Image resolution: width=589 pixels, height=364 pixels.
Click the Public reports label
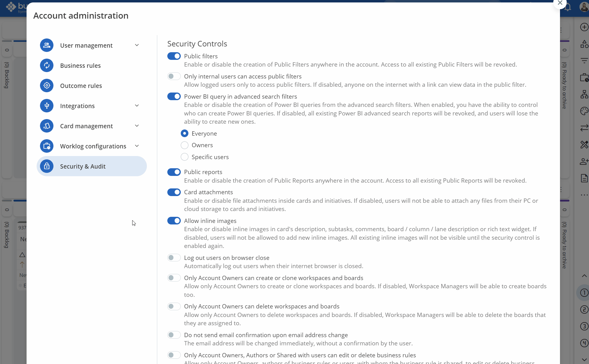tap(203, 172)
